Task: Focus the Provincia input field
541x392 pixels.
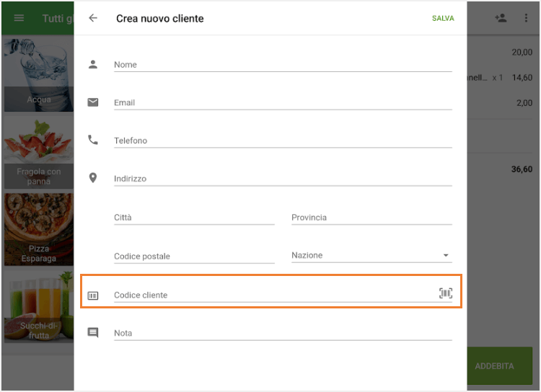Action: (x=371, y=218)
